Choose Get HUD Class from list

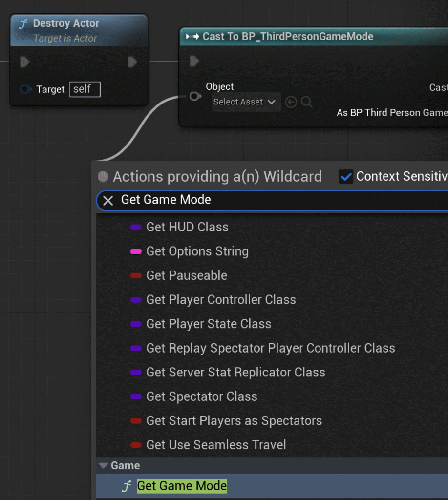pyautogui.click(x=187, y=227)
